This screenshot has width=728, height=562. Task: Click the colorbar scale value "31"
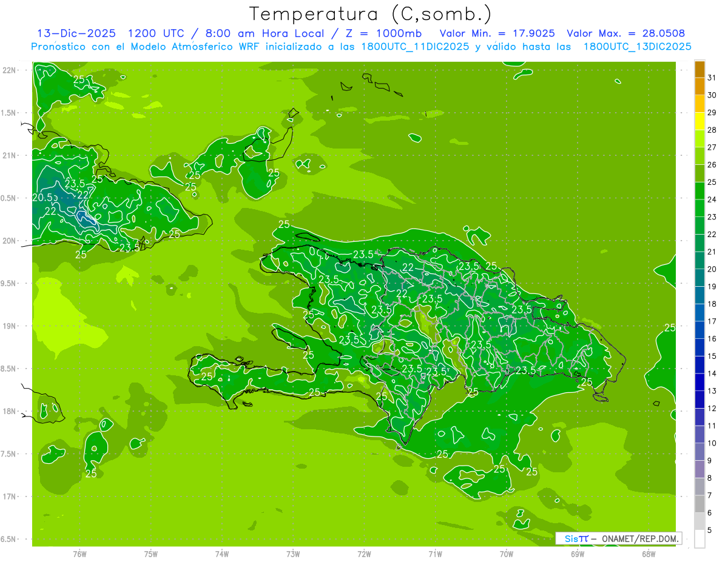(x=712, y=78)
